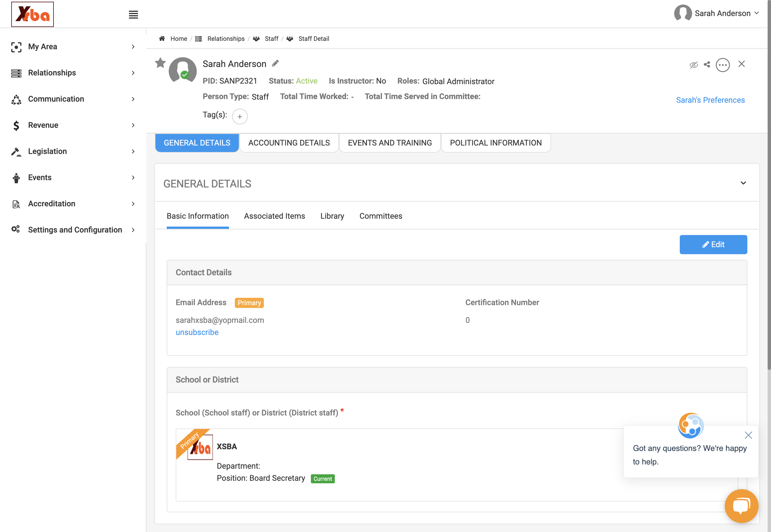Click the Revenue dollar icon
This screenshot has width=771, height=532.
tap(16, 125)
